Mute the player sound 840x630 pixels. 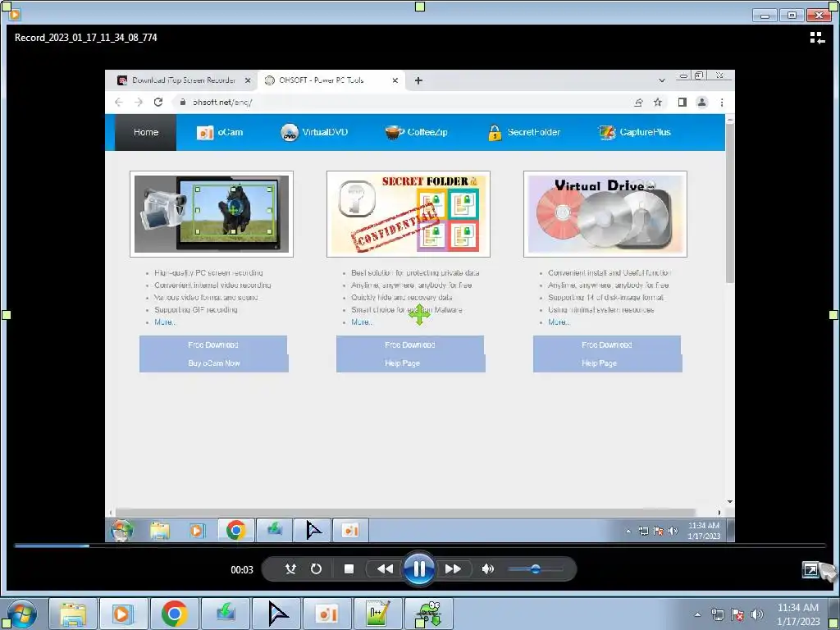click(x=487, y=569)
